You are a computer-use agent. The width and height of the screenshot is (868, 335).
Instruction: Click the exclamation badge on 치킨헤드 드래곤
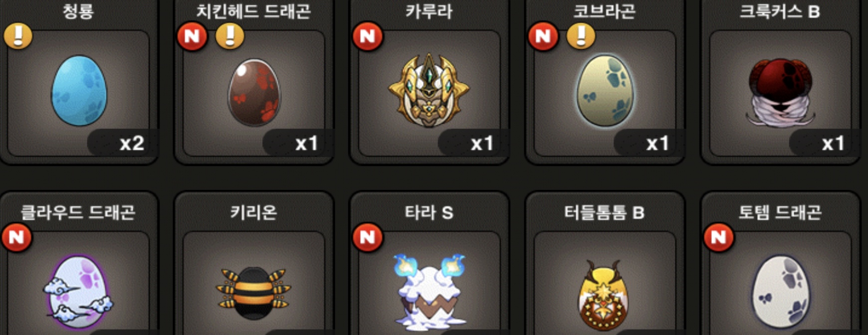click(230, 36)
